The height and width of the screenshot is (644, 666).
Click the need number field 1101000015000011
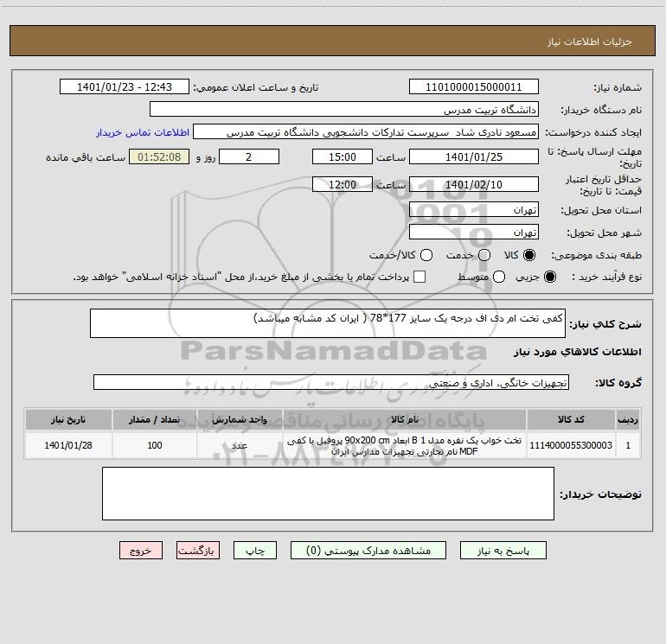[x=474, y=87]
